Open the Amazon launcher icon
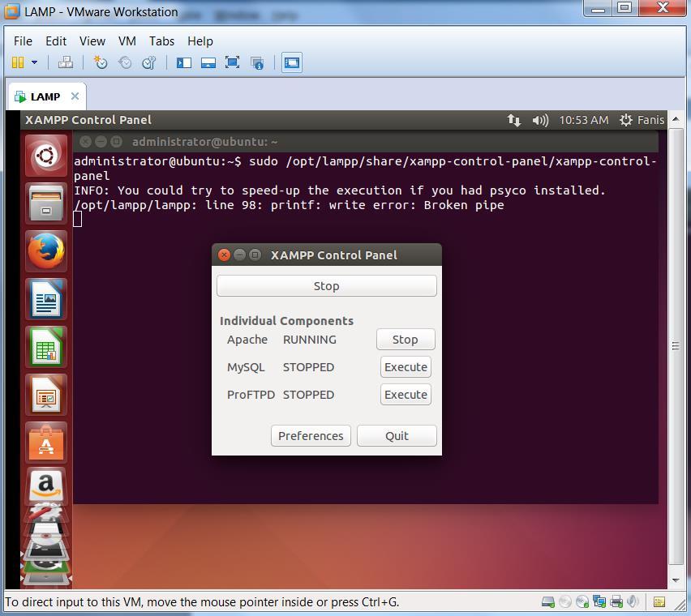This screenshot has width=691, height=616. tap(46, 486)
